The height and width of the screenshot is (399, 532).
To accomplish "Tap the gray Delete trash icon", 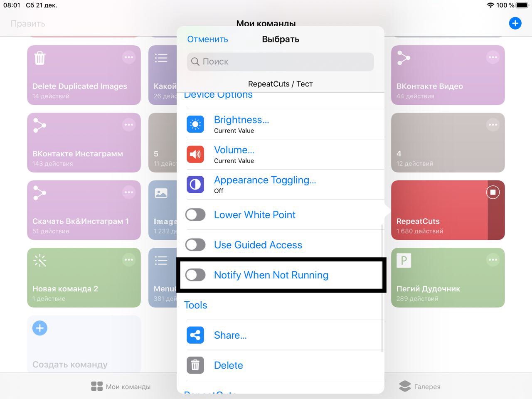I will point(195,365).
